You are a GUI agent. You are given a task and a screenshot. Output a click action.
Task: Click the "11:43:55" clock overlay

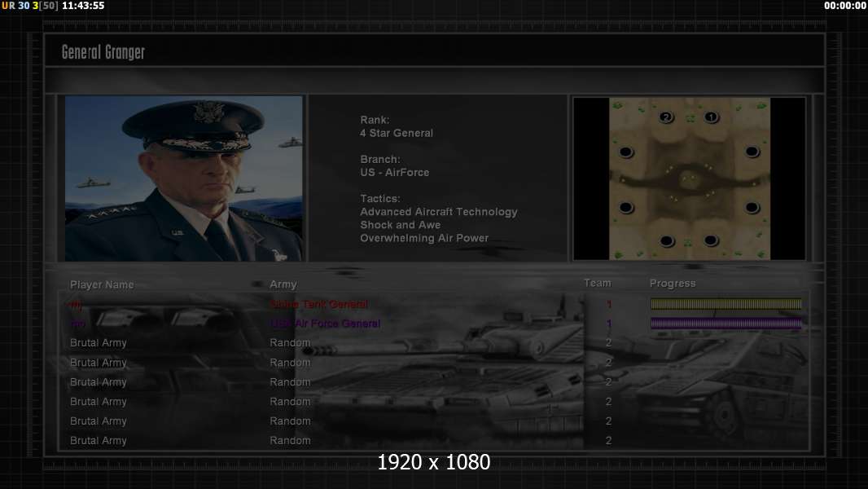(83, 6)
